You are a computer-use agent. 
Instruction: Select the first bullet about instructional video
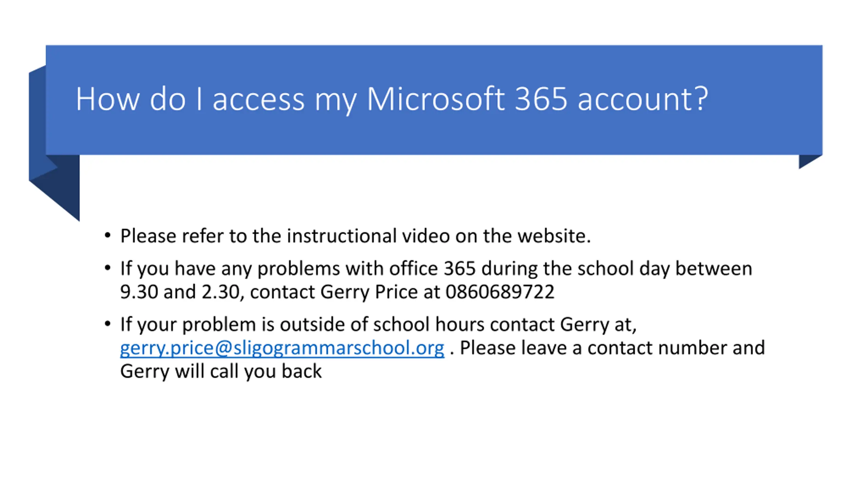[355, 236]
